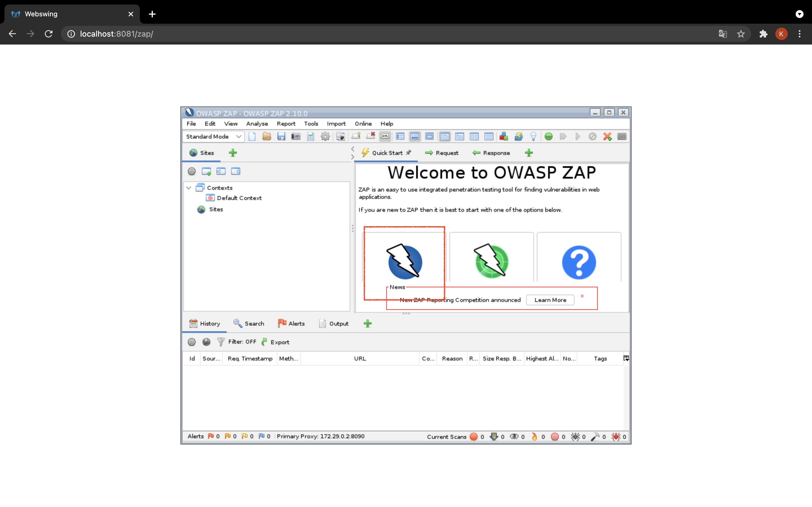Screen dimensions: 812x507
Task: Click the Learn More news button
Action: 550,300
